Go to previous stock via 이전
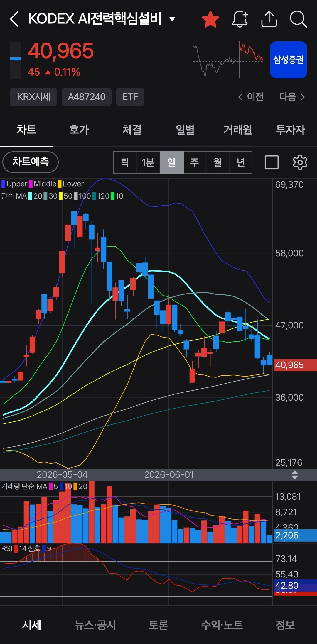Image resolution: width=317 pixels, height=644 pixels. pyautogui.click(x=251, y=97)
